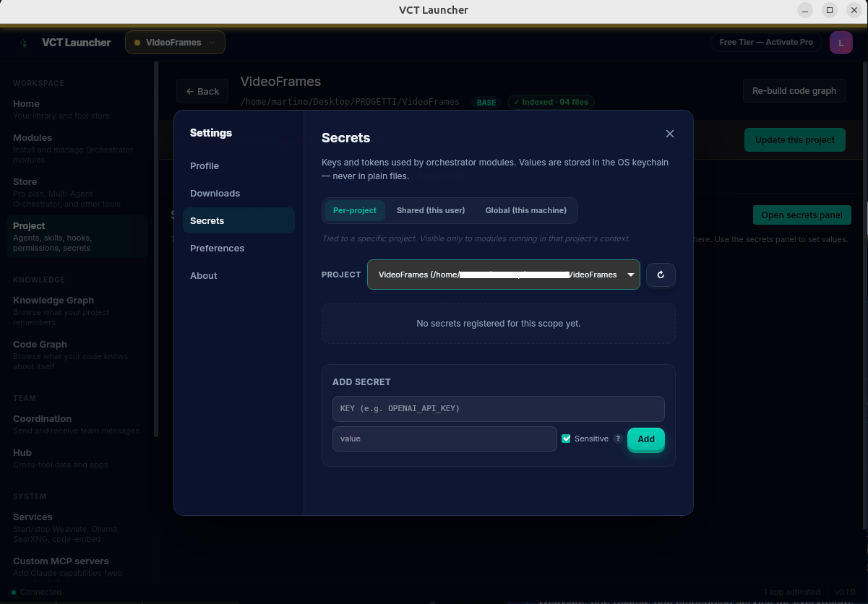Viewport: 868px width, 604px height.
Task: Click Re-build code graph button
Action: [794, 90]
